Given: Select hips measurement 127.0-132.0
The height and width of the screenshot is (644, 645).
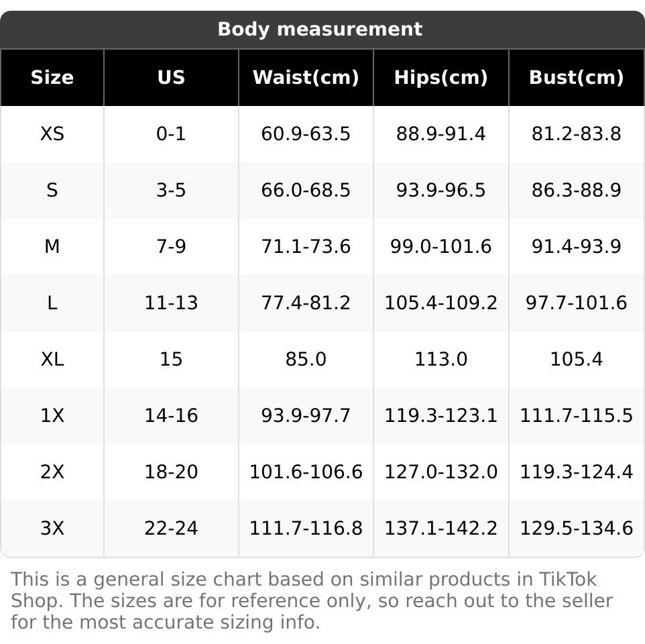Looking at the screenshot, I should pyautogui.click(x=441, y=472).
